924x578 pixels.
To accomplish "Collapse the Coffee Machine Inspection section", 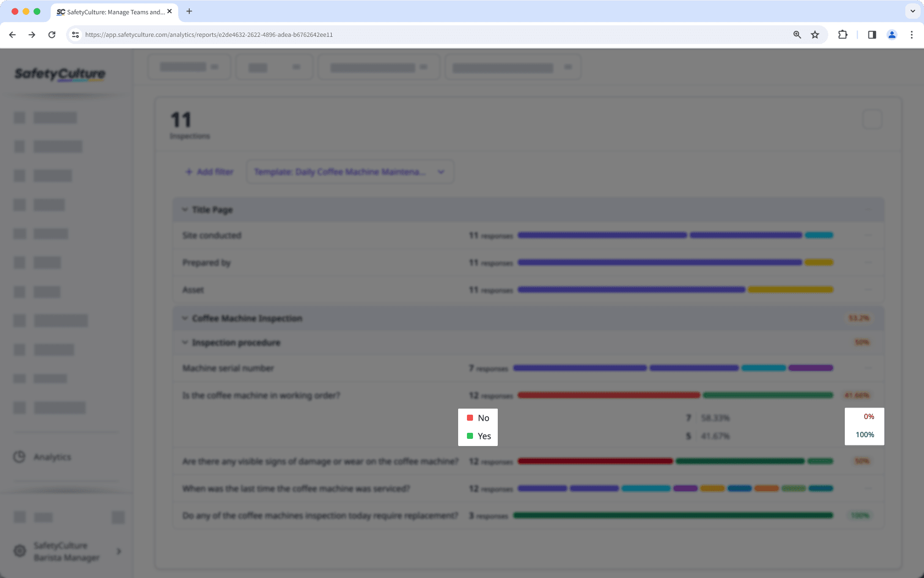I will [x=184, y=318].
